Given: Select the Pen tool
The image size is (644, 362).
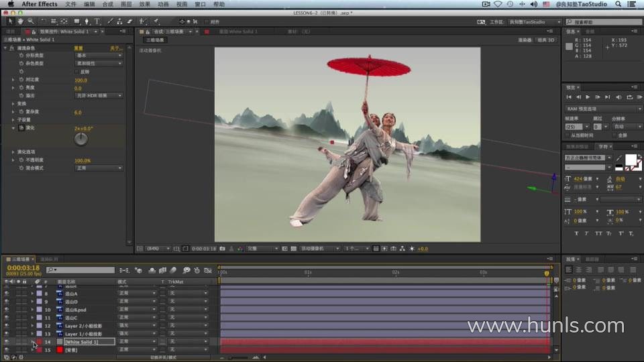Looking at the screenshot, I should tap(87, 21).
